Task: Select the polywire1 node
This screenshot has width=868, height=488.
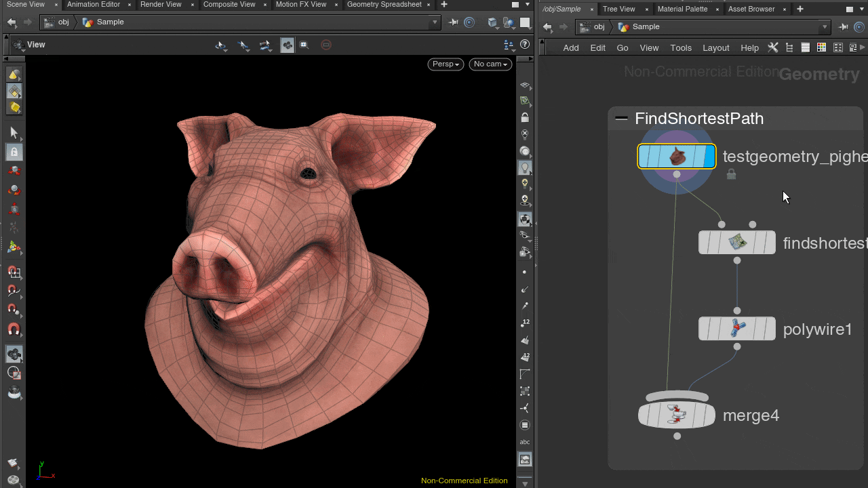Action: click(737, 329)
